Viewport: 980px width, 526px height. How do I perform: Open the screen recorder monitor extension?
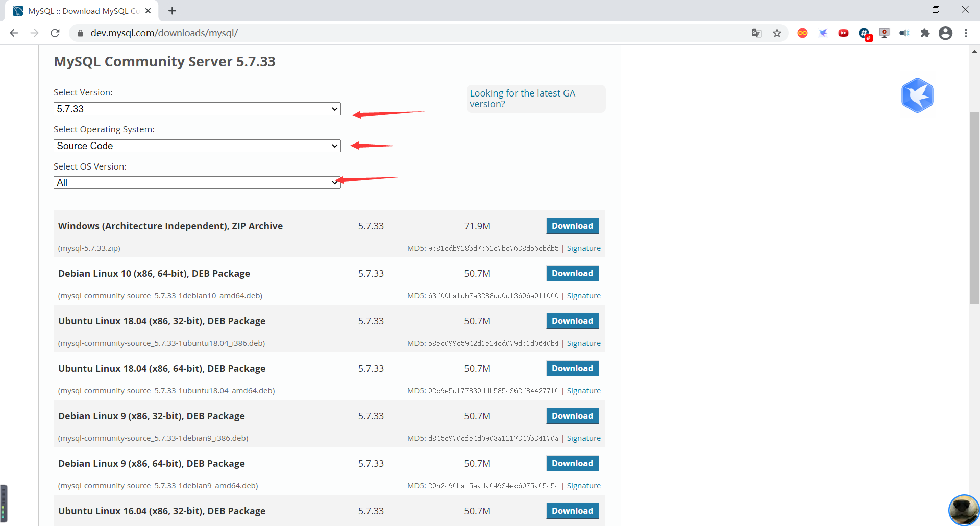click(884, 33)
